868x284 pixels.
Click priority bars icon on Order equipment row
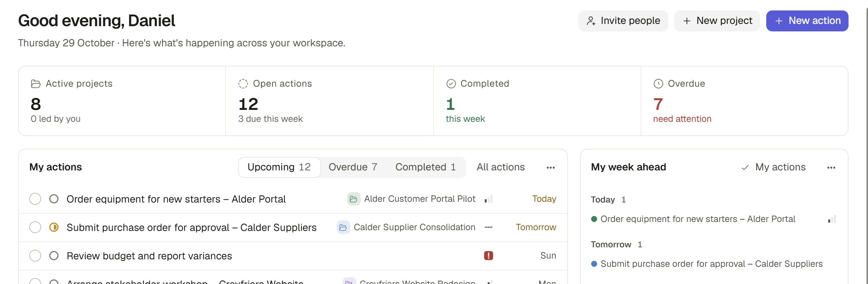tap(489, 199)
